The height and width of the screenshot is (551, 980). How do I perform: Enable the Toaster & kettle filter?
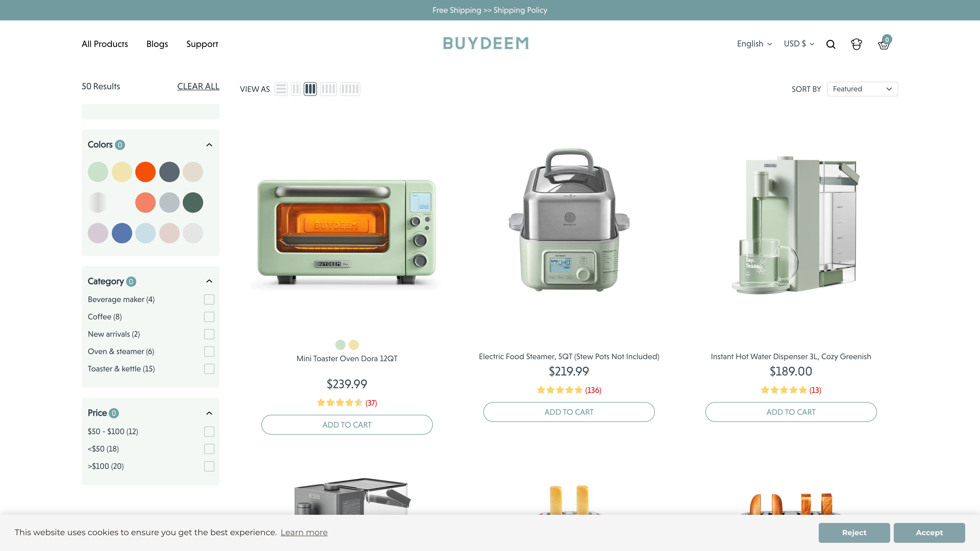pos(209,368)
